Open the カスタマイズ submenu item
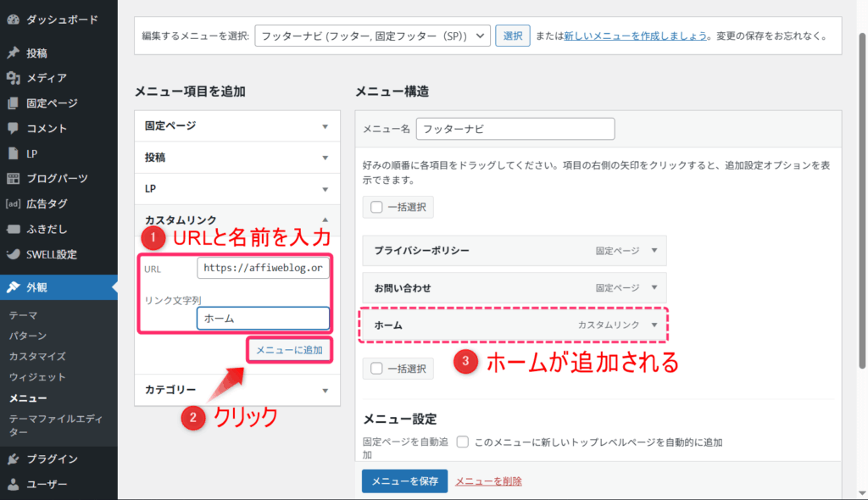The width and height of the screenshot is (868, 500). pyautogui.click(x=37, y=356)
